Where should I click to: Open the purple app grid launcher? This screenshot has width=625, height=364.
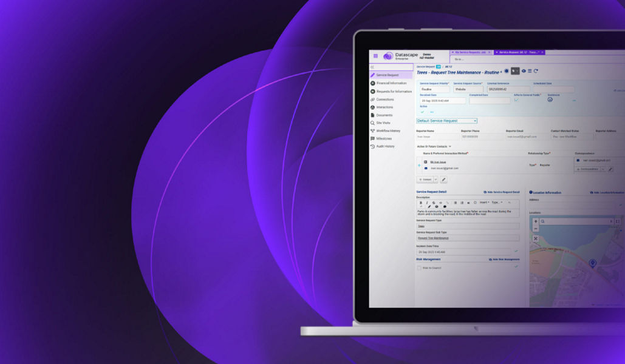point(375,56)
